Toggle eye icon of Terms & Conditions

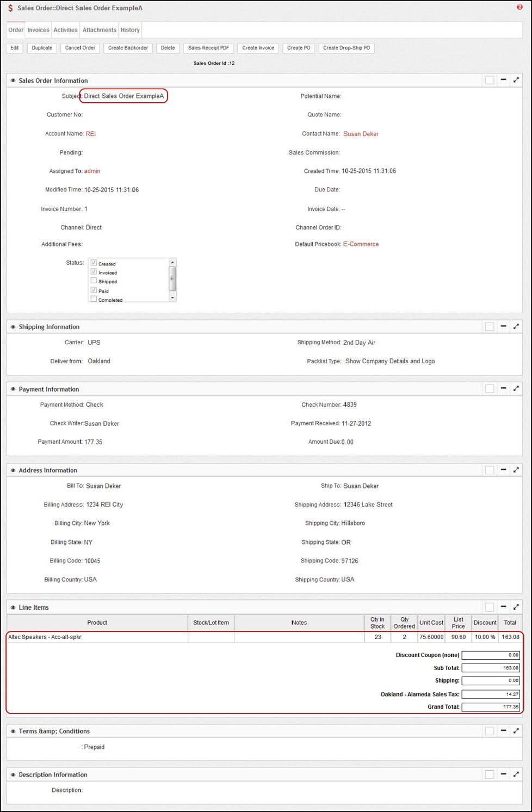(x=13, y=732)
